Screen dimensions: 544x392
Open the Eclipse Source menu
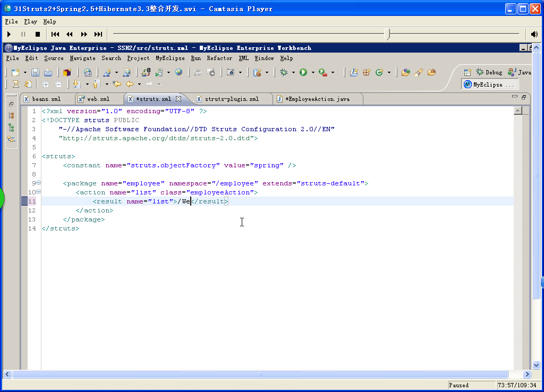pyautogui.click(x=54, y=58)
